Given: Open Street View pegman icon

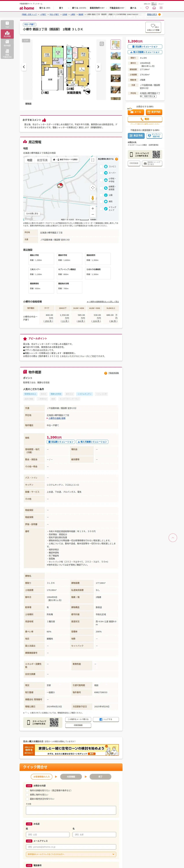Looking at the screenshot, I should point(93,198).
